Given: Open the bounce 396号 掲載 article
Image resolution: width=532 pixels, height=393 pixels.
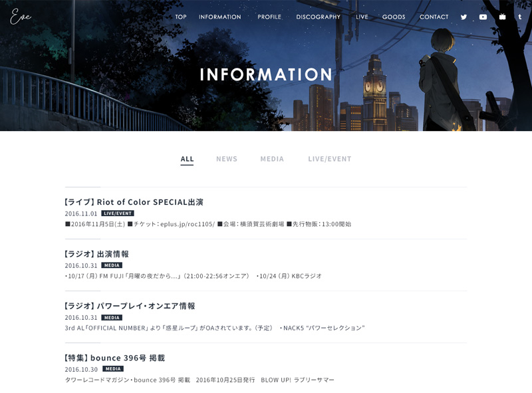Looking at the screenshot, I should point(114,358).
